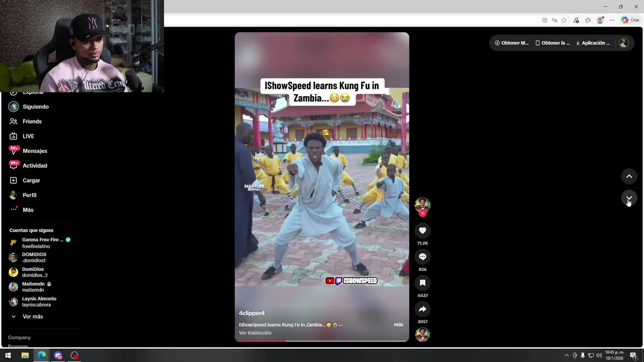
Task: Open the Edge profile avatar
Action: pos(600,20)
